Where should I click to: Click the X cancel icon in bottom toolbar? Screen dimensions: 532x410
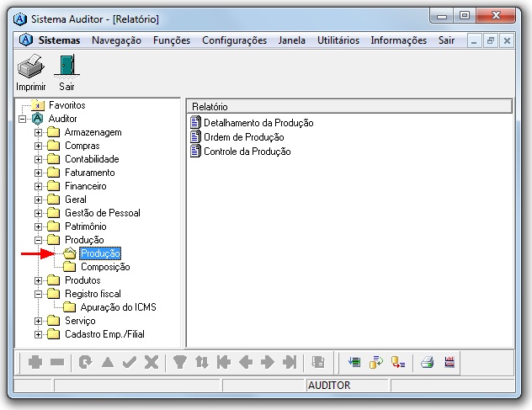click(x=152, y=362)
